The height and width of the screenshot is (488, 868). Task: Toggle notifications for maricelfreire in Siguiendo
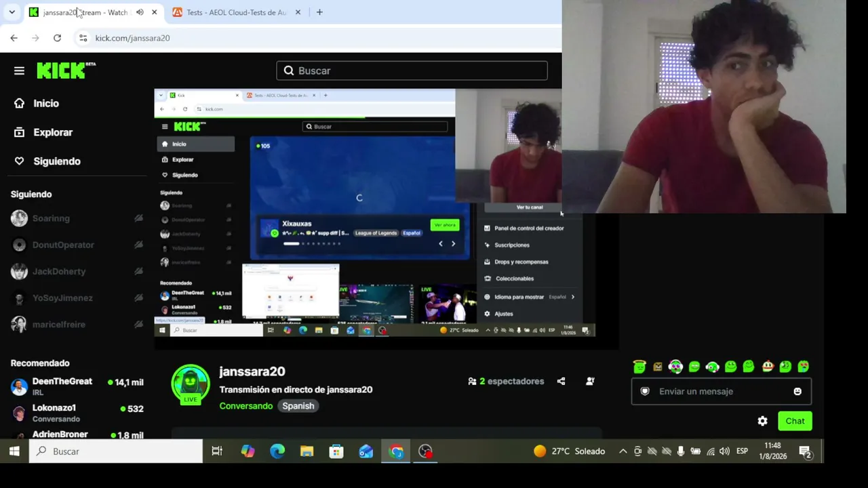pos(138,324)
